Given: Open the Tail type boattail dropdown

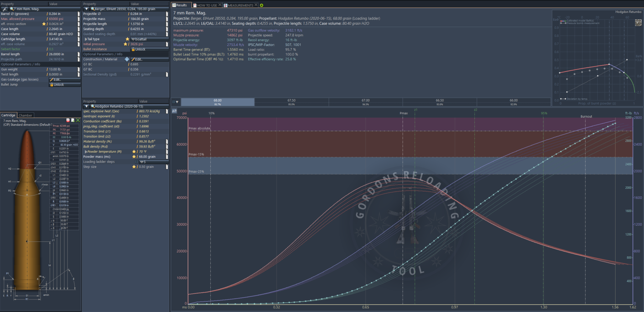Looking at the screenshot, I should coord(149,39).
